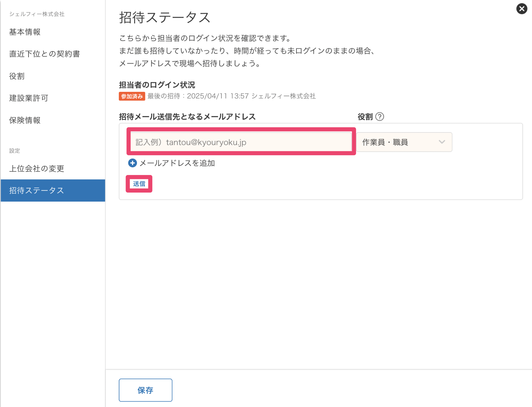The height and width of the screenshot is (407, 532).
Task: Go to 直近下位との契約書 section
Action: point(44,54)
